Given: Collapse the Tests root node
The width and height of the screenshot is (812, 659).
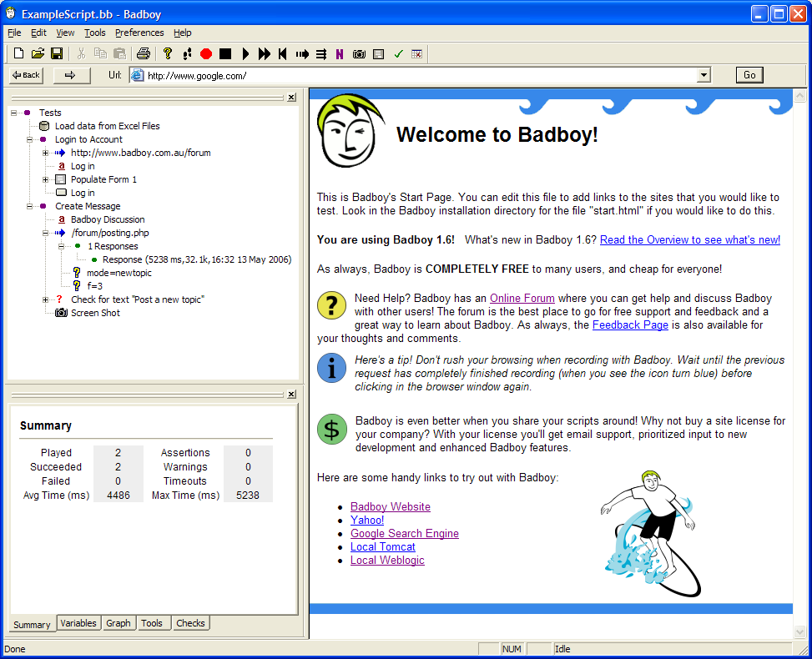Looking at the screenshot, I should (x=14, y=113).
